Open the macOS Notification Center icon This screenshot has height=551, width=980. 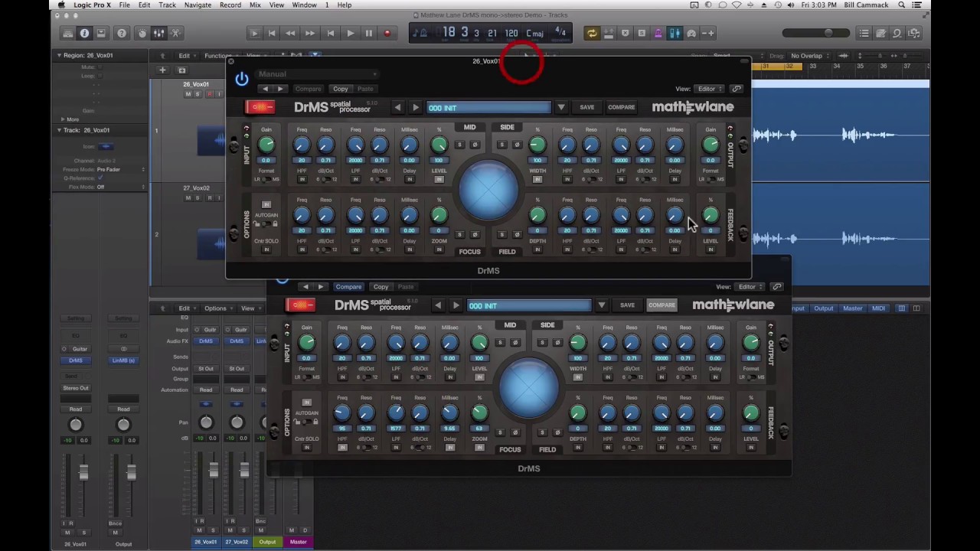917,5
